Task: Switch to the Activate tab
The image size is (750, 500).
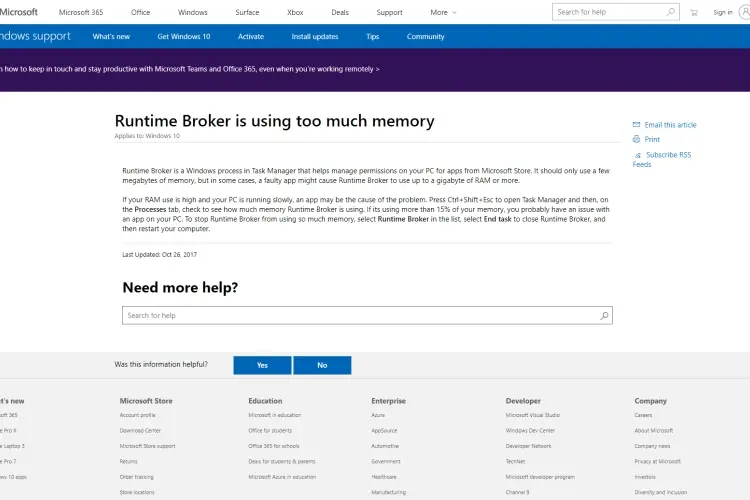Action: 251,36
